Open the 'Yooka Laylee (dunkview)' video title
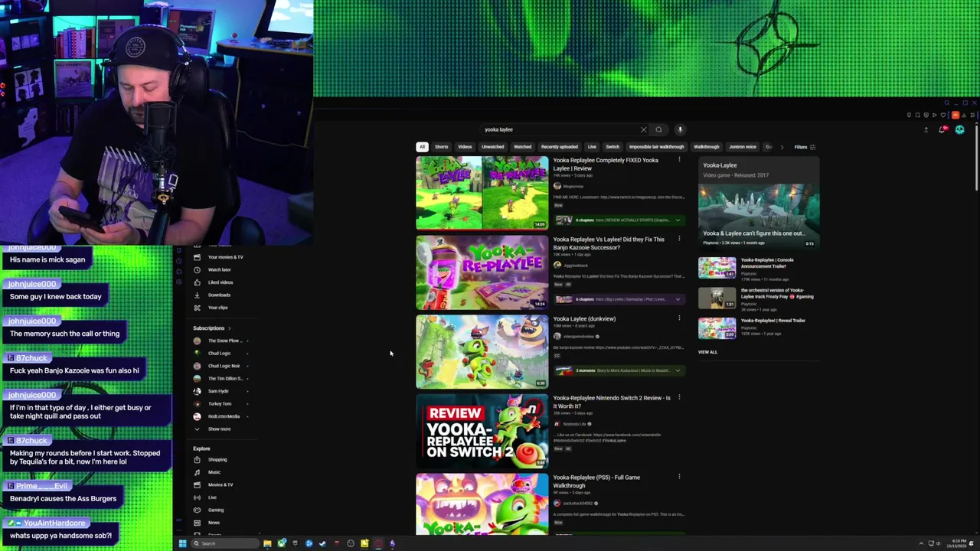 coord(584,319)
